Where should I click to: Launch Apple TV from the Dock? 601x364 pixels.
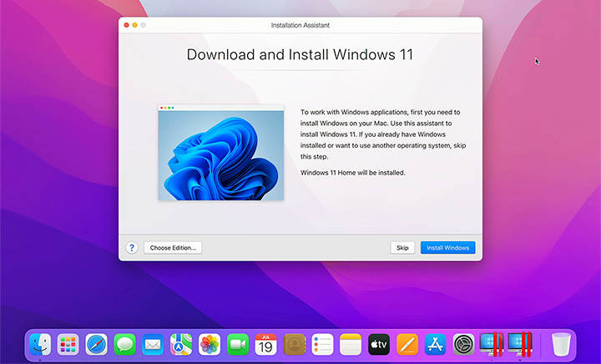pyautogui.click(x=379, y=345)
